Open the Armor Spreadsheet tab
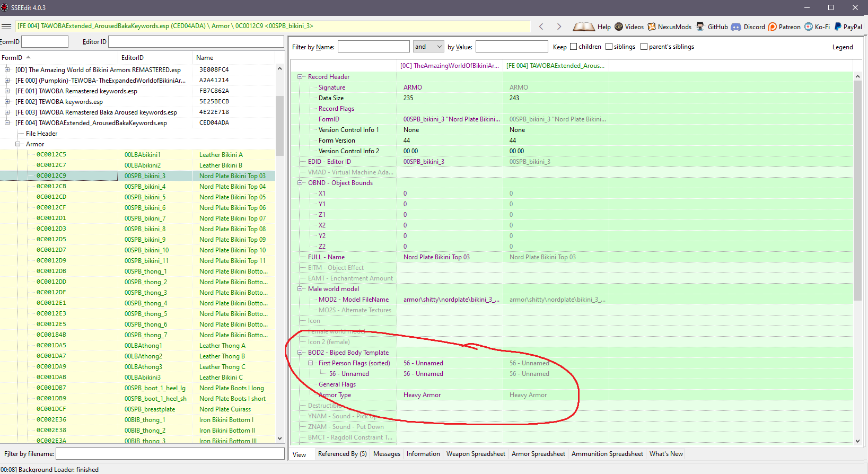868x474 pixels. pos(538,454)
